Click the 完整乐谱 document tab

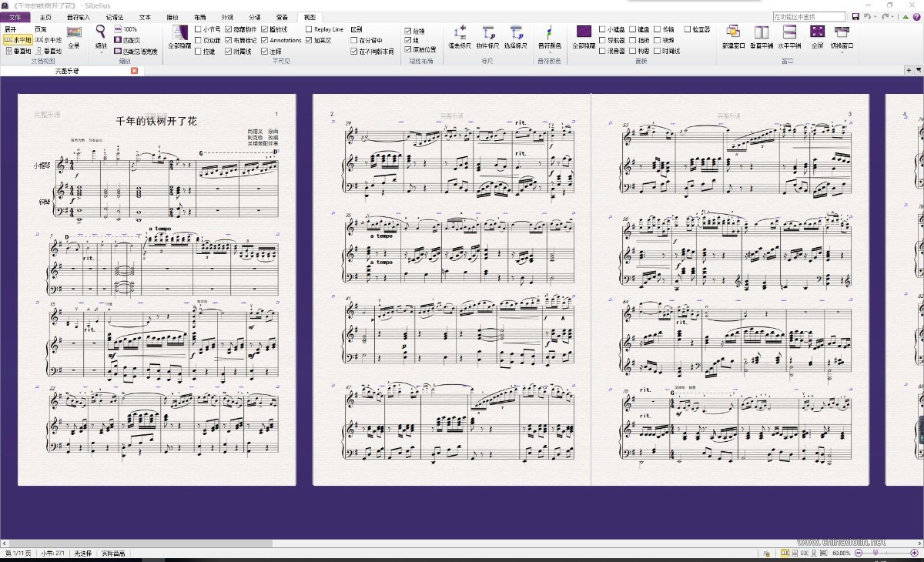tap(67, 70)
